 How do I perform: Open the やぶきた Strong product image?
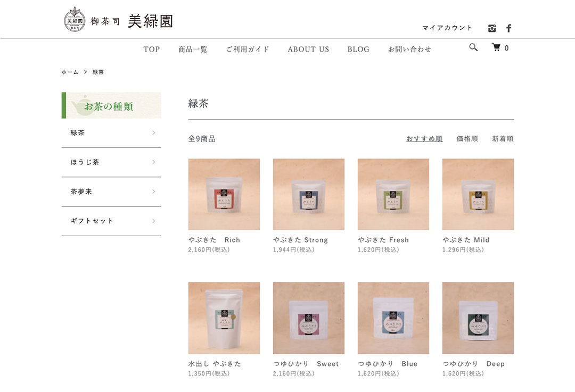pyautogui.click(x=309, y=194)
